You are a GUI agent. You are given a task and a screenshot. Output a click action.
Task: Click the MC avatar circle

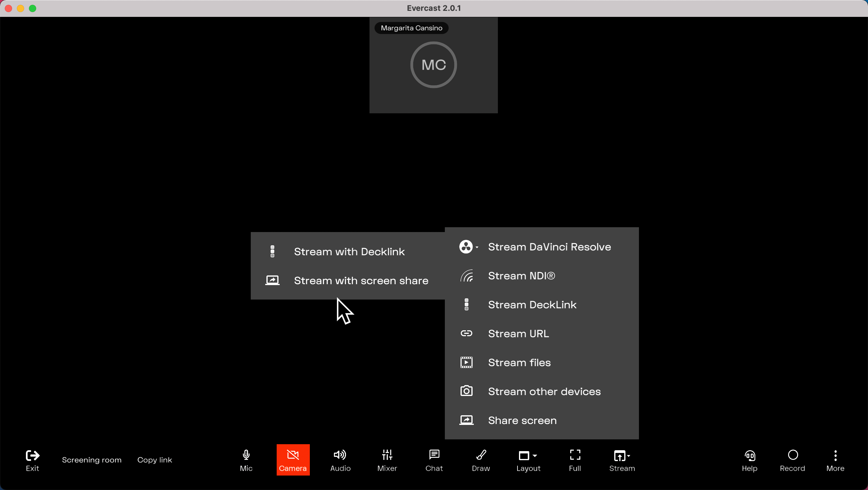tap(434, 65)
